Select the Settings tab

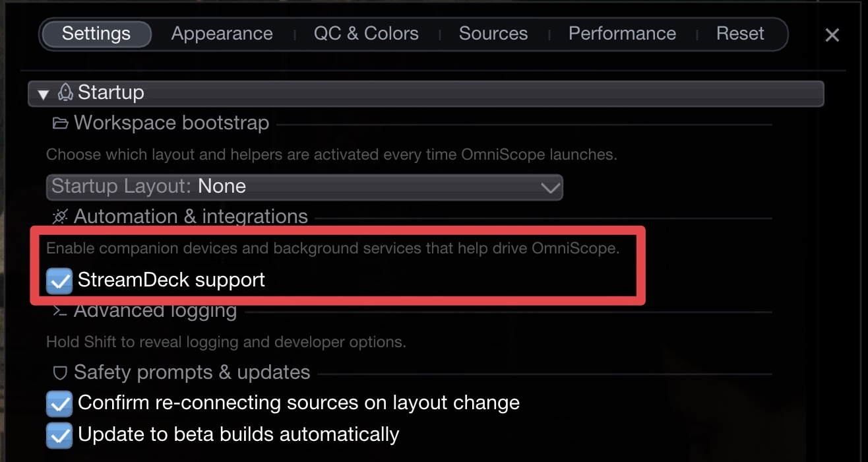(96, 34)
